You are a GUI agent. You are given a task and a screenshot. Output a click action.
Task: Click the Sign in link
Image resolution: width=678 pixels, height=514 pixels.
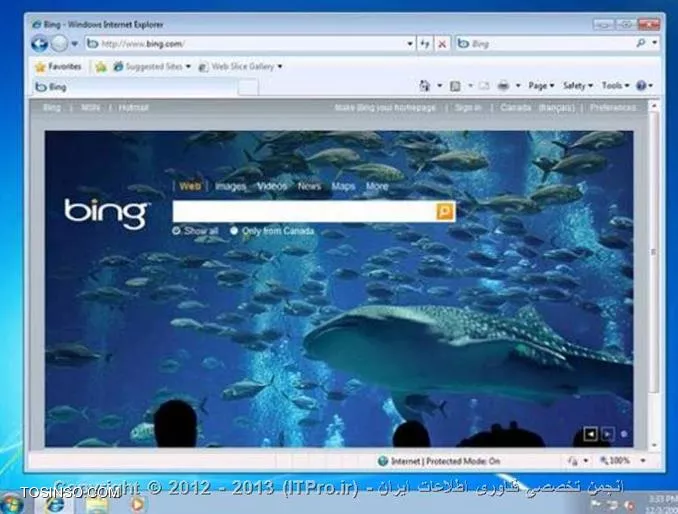[468, 108]
